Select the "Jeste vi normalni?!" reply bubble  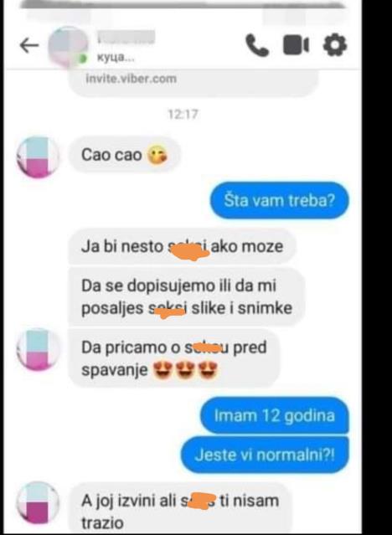click(x=265, y=455)
